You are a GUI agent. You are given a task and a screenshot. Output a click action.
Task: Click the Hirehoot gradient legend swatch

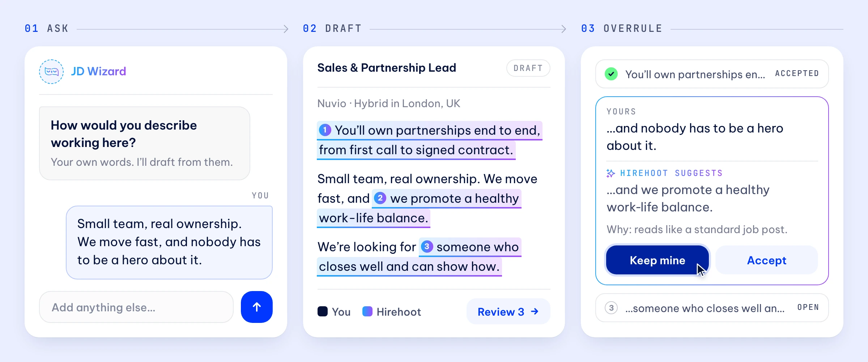367,311
